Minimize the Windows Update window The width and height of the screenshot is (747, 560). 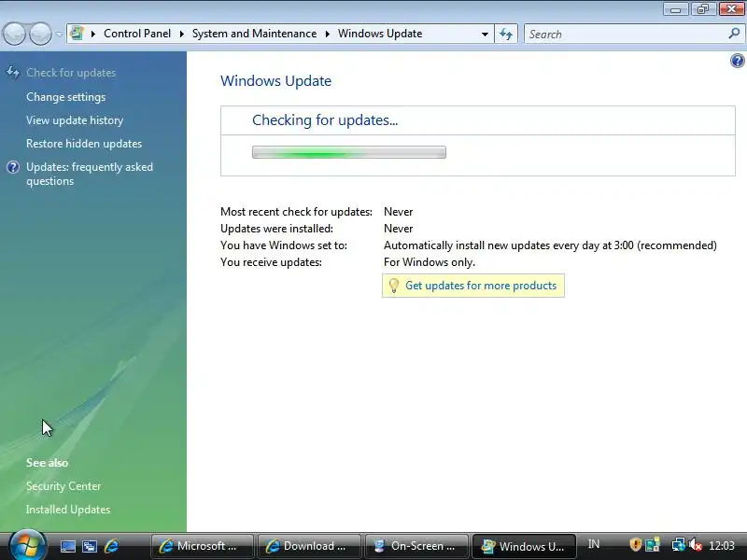coord(675,9)
